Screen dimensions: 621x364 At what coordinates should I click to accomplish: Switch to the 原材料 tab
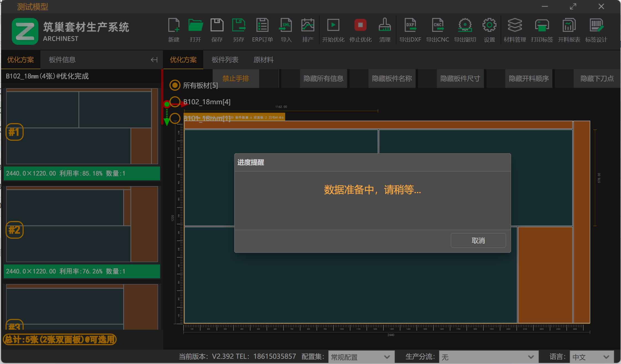263,60
